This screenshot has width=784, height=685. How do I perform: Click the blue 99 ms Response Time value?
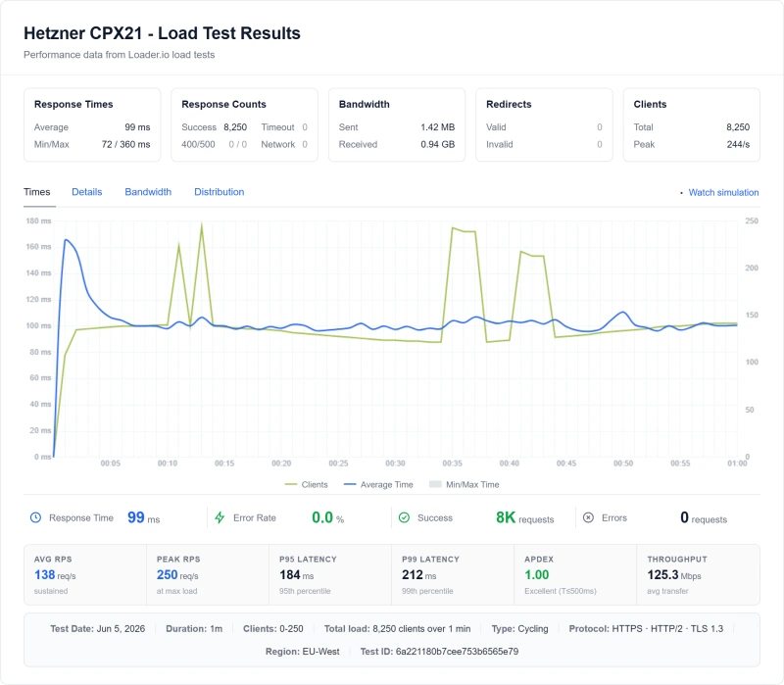click(x=143, y=517)
